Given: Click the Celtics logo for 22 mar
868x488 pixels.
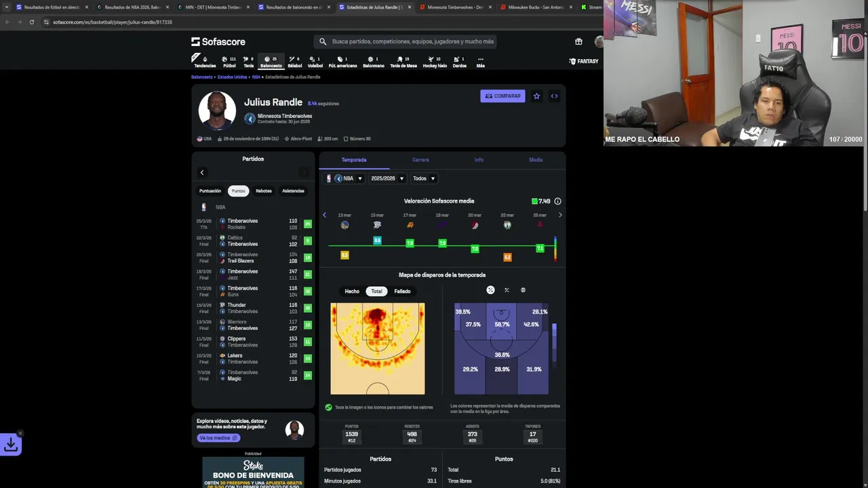Looking at the screenshot, I should pos(507,225).
